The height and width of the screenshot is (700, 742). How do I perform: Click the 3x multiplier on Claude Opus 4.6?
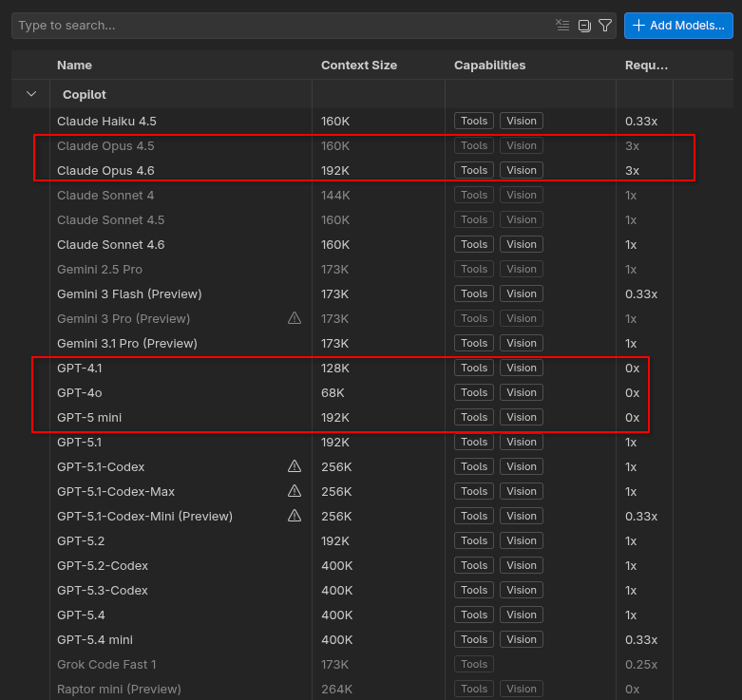(632, 170)
